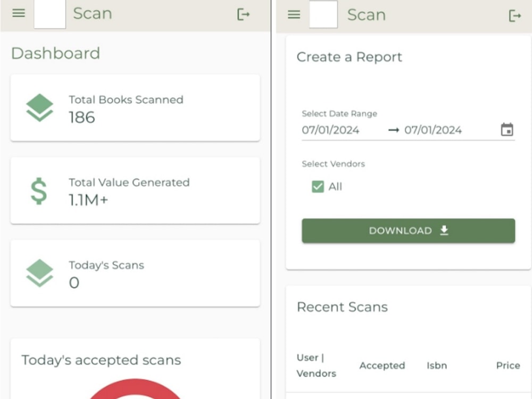Click Today's Scans value 0
The height and width of the screenshot is (399, 532).
74,282
